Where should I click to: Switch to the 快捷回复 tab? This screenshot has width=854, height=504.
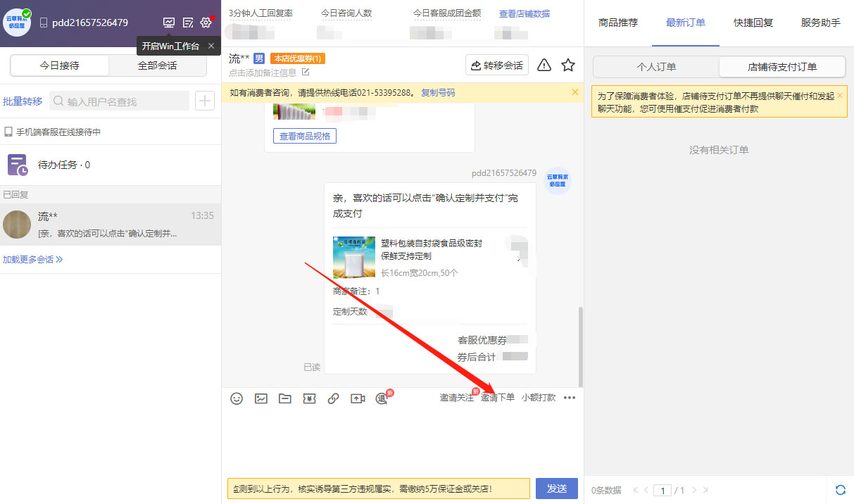tap(752, 23)
